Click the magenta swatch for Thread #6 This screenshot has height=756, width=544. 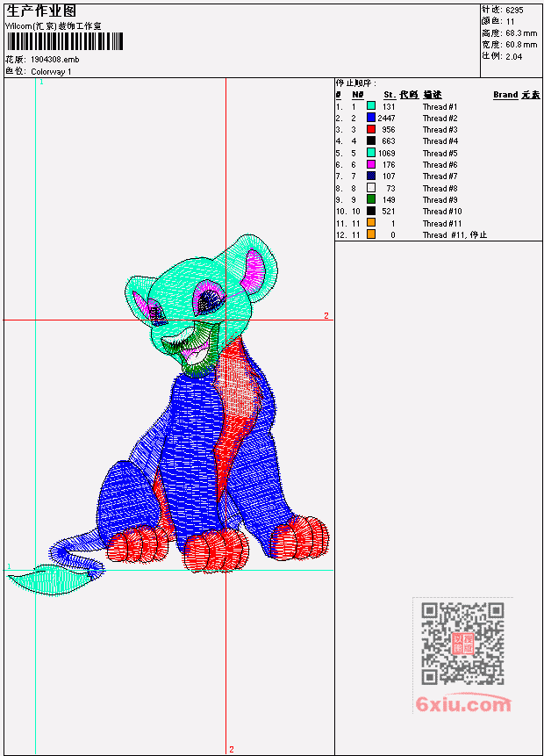tap(371, 164)
